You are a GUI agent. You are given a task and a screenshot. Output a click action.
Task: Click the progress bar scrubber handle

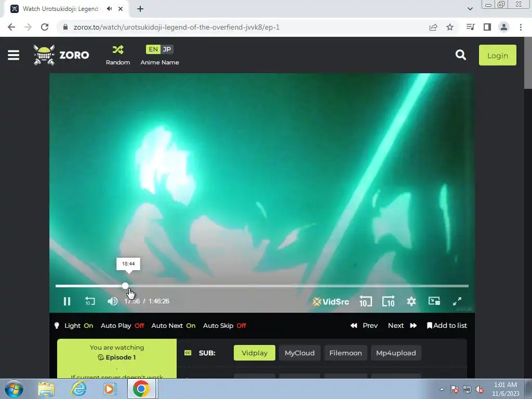(x=125, y=286)
